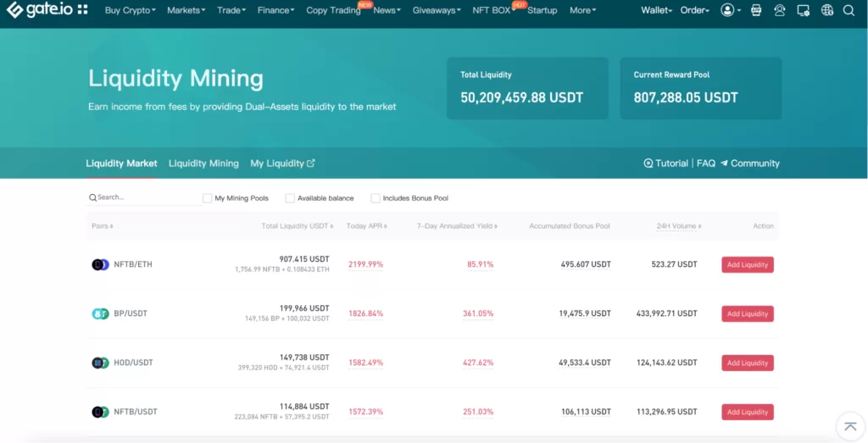Image resolution: width=868 pixels, height=443 pixels.
Task: Click the Accumulated Bonus Pool column header
Action: coord(570,225)
